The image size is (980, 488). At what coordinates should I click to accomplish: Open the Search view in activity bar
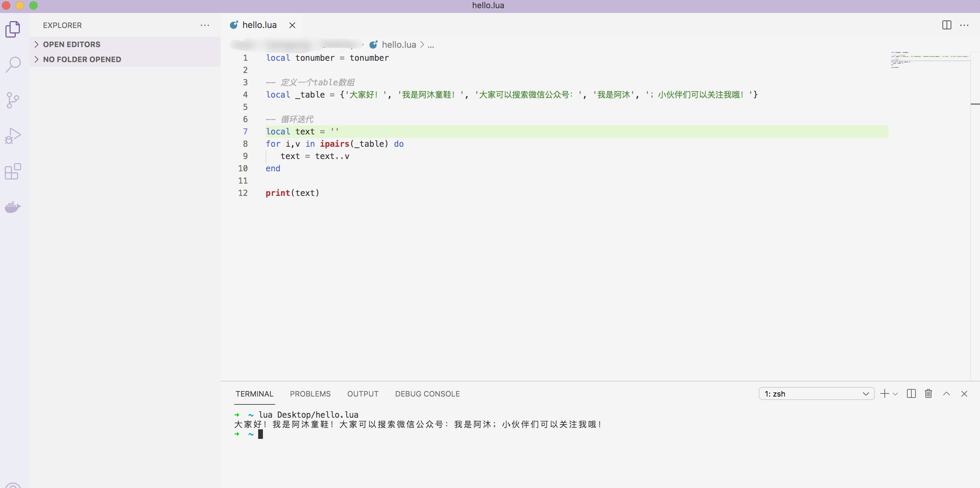pyautogui.click(x=13, y=64)
